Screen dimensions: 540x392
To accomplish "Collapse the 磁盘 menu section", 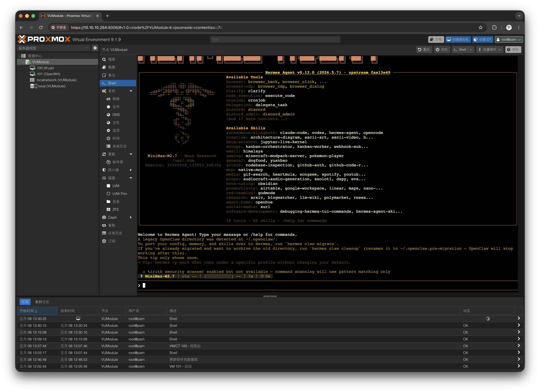I will pyautogui.click(x=131, y=178).
